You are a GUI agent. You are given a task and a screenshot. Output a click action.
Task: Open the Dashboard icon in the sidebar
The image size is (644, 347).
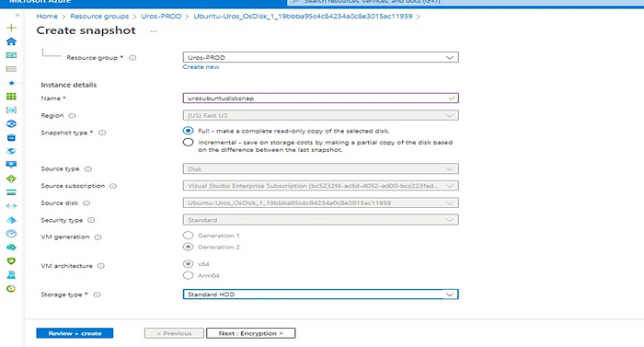point(11,55)
